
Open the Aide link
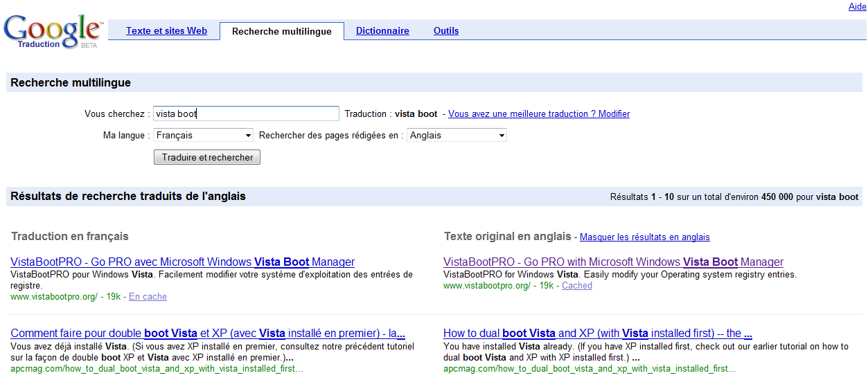tap(857, 6)
